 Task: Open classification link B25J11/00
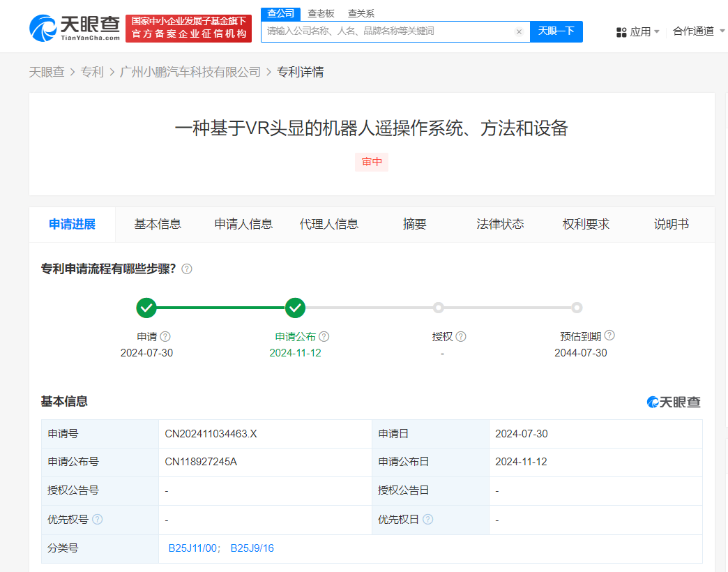[194, 548]
